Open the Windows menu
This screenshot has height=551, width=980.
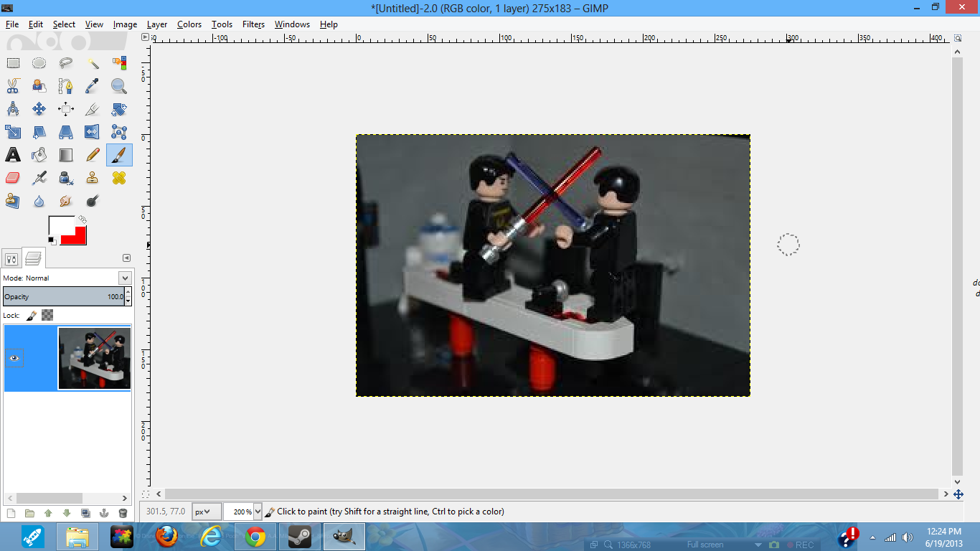tap(292, 24)
